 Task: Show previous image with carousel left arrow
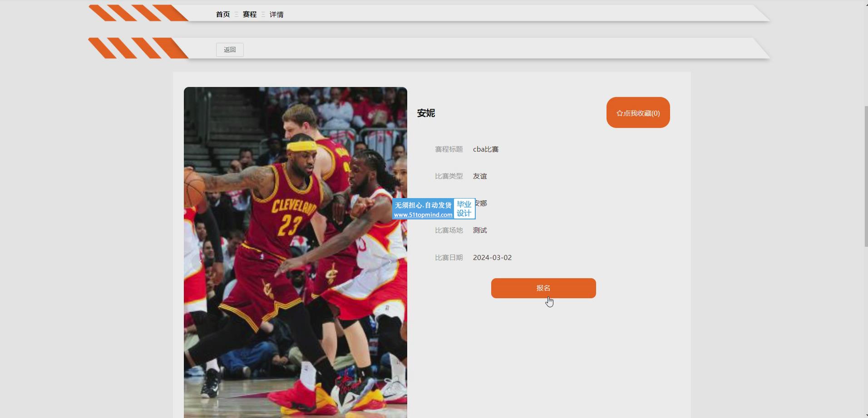point(200,262)
